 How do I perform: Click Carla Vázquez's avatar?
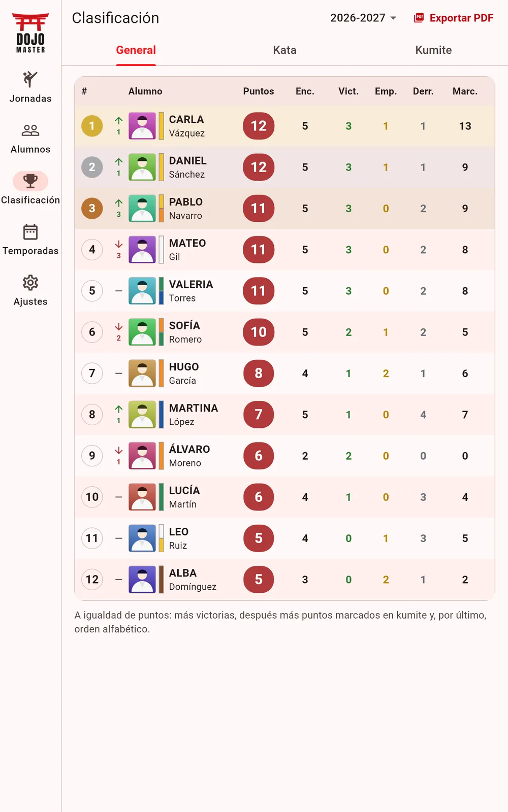point(142,126)
